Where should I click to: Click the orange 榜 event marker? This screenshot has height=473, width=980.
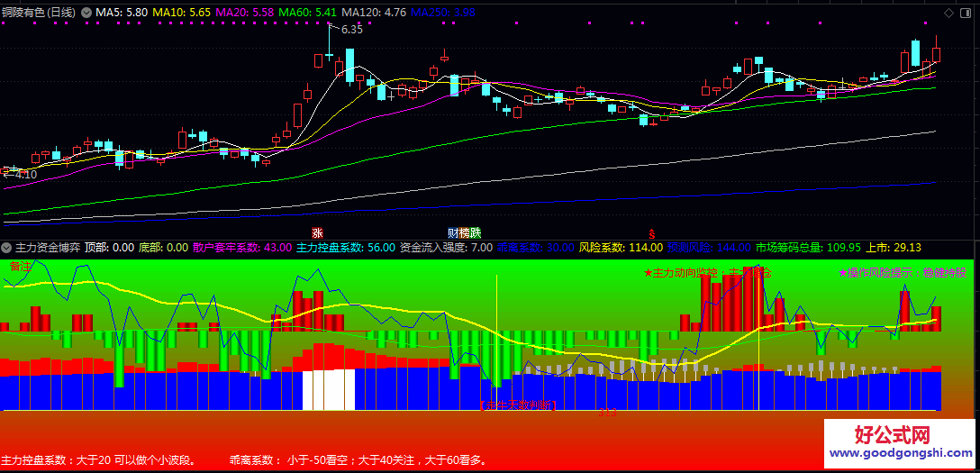(x=465, y=233)
